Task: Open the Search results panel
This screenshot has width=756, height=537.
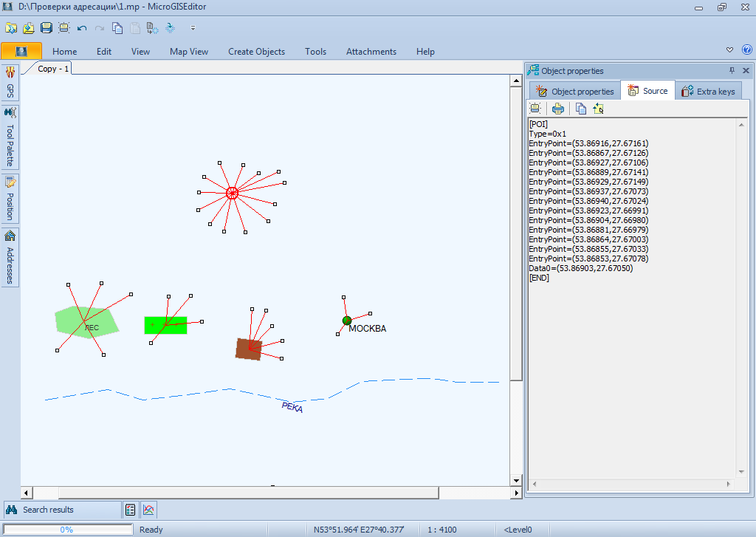Action: 49,510
